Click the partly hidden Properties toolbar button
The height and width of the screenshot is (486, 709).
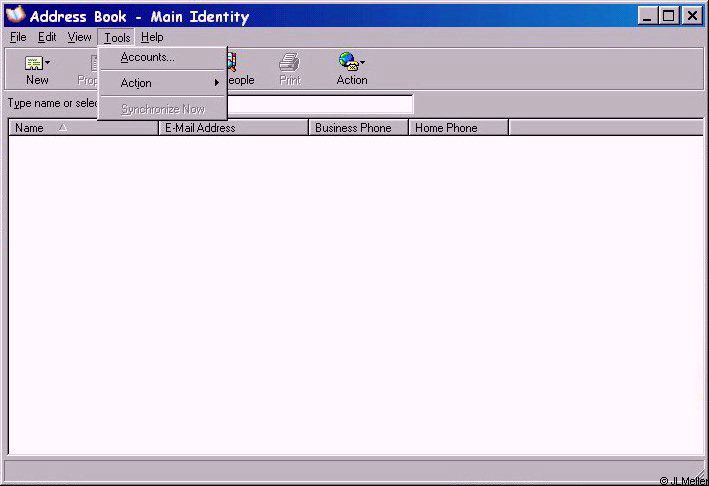pos(87,69)
